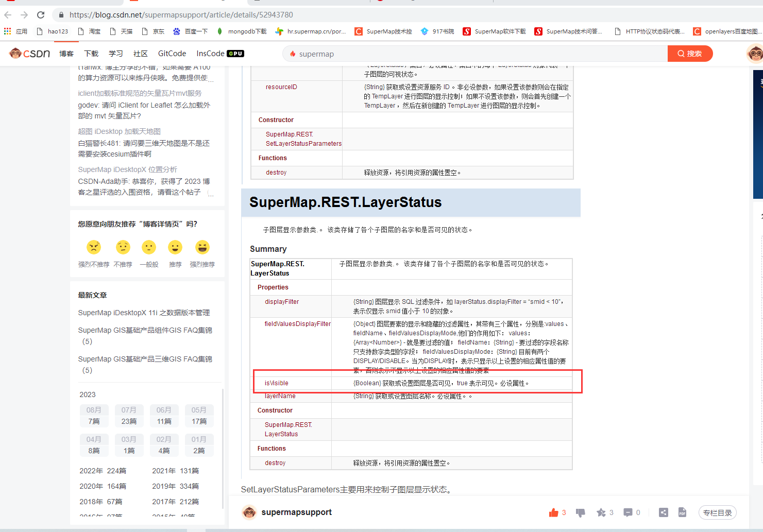The width and height of the screenshot is (763, 532).
Task: Click the thumbs-up like icon
Action: (x=554, y=512)
